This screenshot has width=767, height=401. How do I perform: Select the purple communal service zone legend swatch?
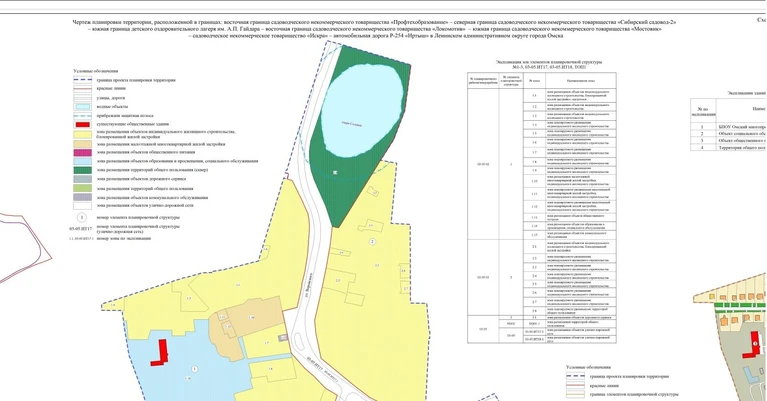83,197
